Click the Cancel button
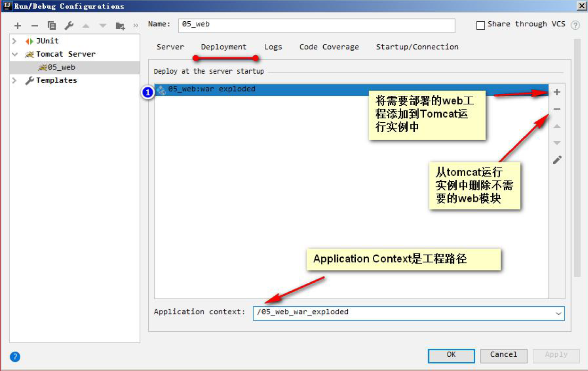The height and width of the screenshot is (371, 588). (504, 355)
